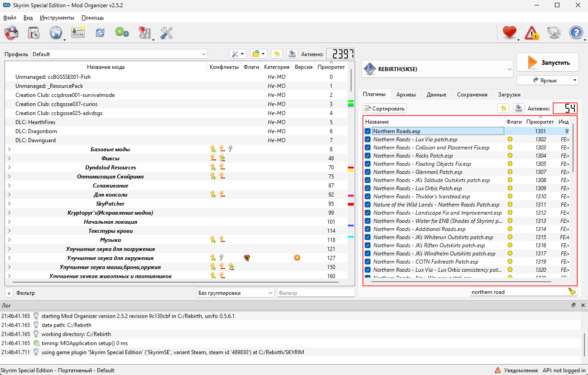Open the Инструменты menu

tap(57, 18)
